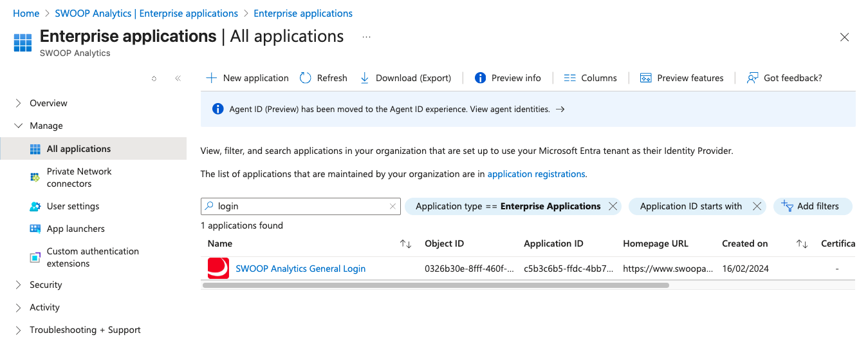
Task: Click Application type == Enterprise Applications filter
Action: (x=508, y=206)
